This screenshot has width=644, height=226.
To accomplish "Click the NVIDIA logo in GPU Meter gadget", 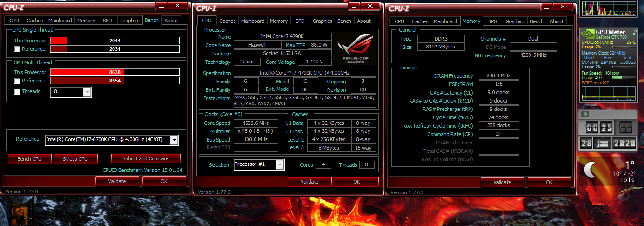I will click(588, 34).
